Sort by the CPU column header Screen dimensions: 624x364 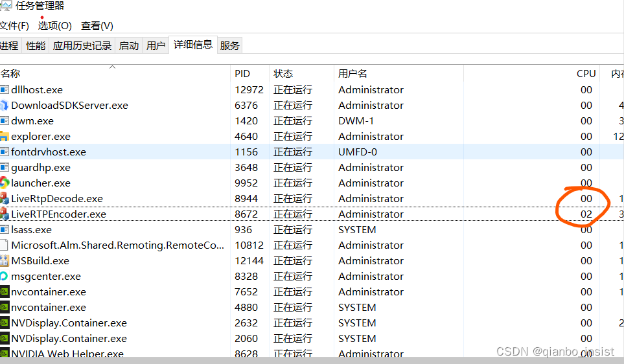(532, 74)
